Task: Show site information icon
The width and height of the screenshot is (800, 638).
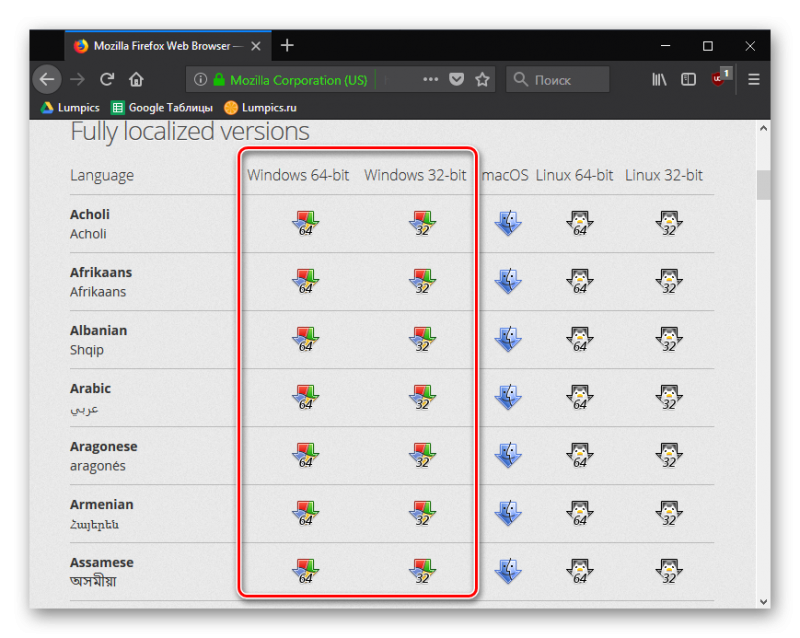Action: click(201, 80)
